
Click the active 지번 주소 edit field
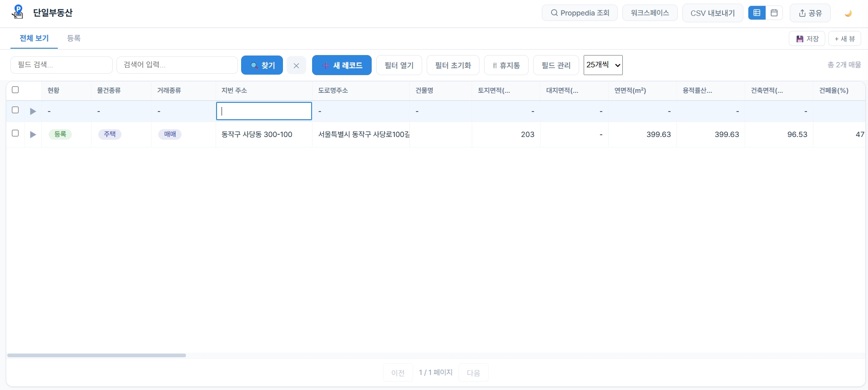[264, 111]
